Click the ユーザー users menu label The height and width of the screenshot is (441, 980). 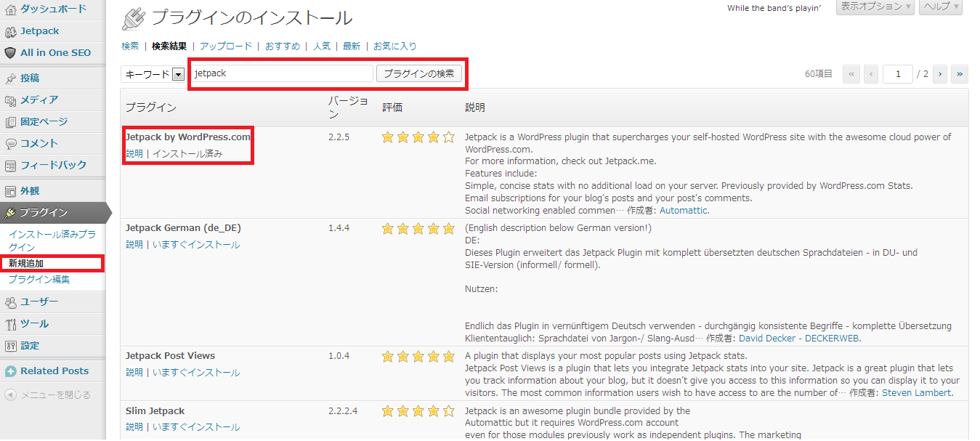(x=39, y=302)
